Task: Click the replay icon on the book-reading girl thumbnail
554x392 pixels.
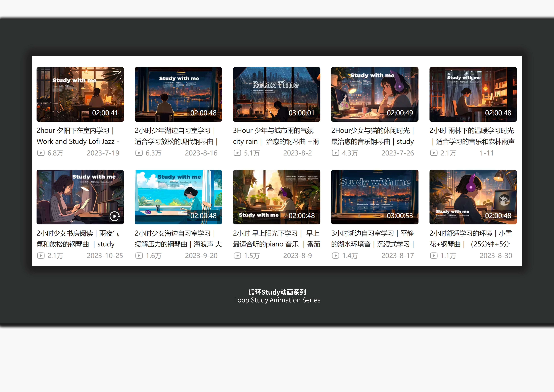Action: [115, 216]
